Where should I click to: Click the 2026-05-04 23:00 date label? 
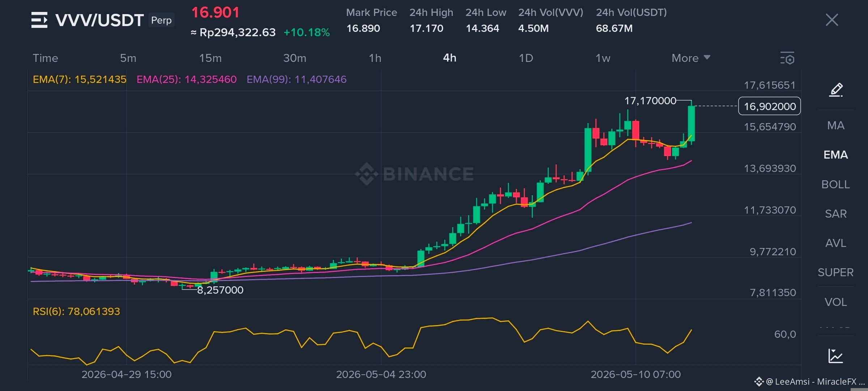381,374
